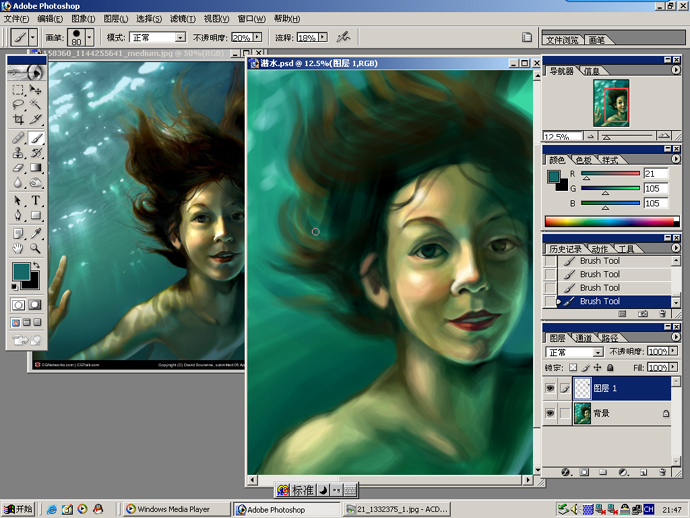The image size is (690, 518).
Task: Click the foreground teal color swatch in toolbox
Action: click(x=21, y=272)
